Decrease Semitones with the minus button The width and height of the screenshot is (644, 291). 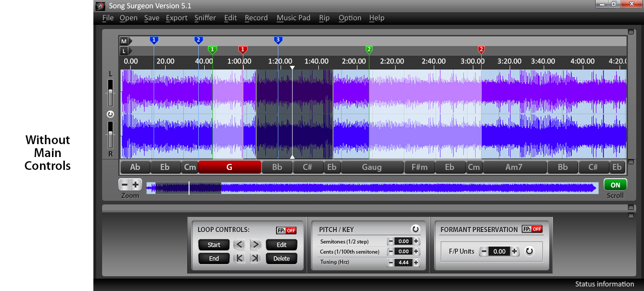[391, 241]
